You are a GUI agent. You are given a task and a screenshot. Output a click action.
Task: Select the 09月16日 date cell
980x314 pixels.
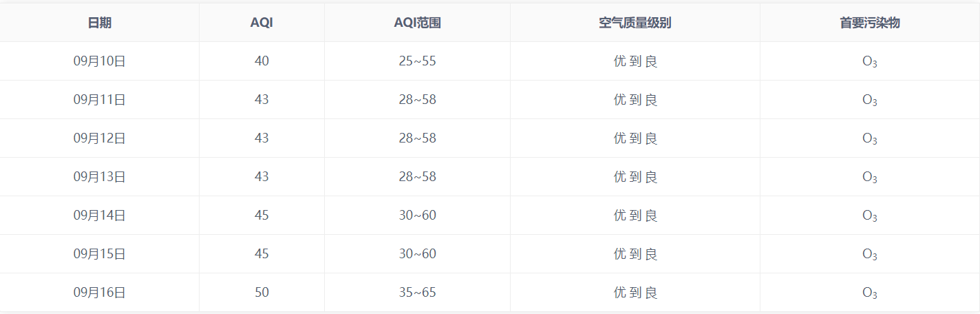tap(100, 293)
